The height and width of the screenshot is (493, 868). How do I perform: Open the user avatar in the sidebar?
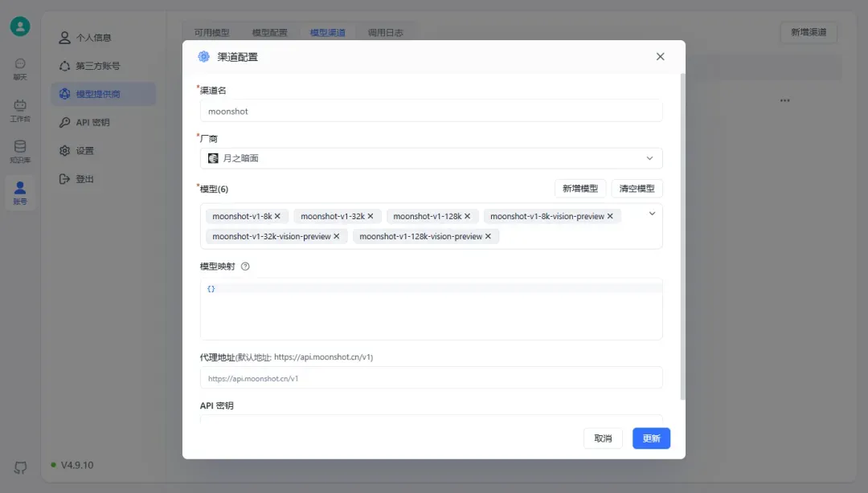[20, 26]
